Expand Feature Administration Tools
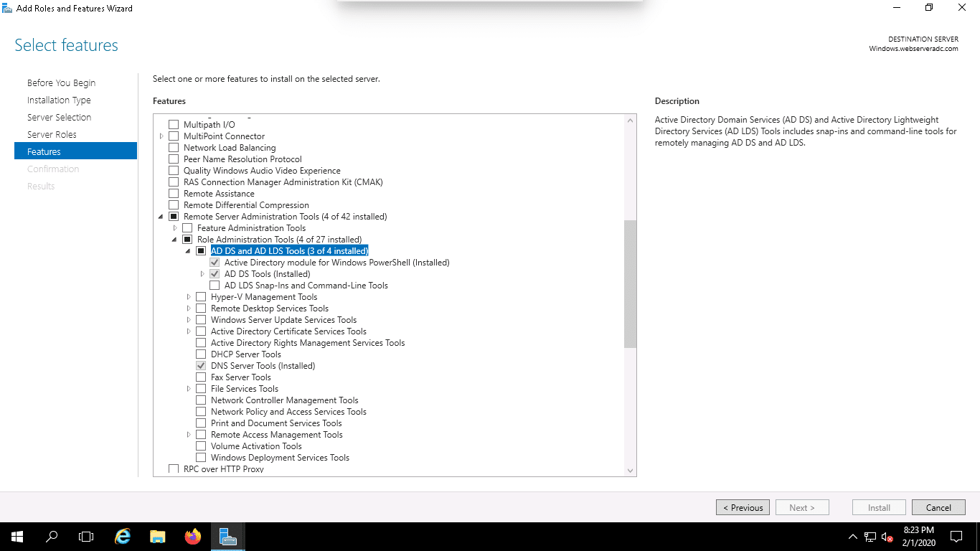This screenshot has height=551, width=980. 174,227
